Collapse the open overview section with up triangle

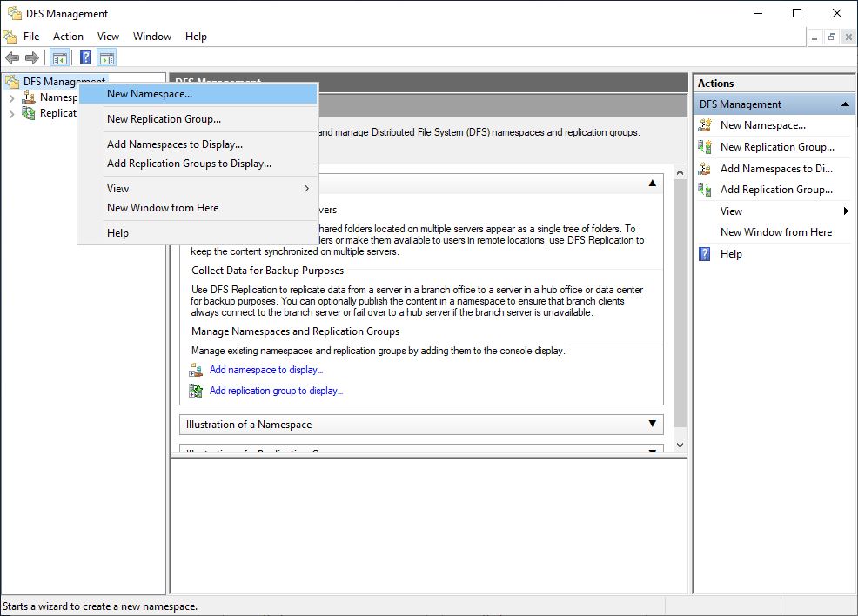653,184
